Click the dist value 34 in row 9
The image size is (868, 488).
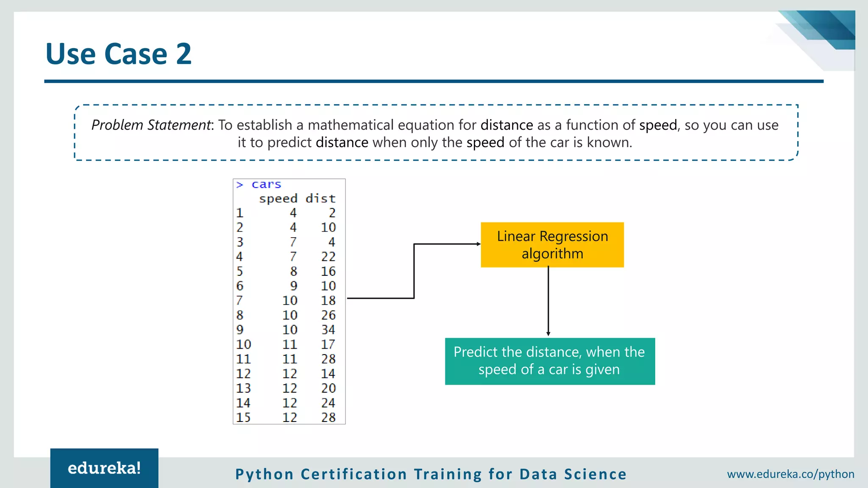point(328,330)
